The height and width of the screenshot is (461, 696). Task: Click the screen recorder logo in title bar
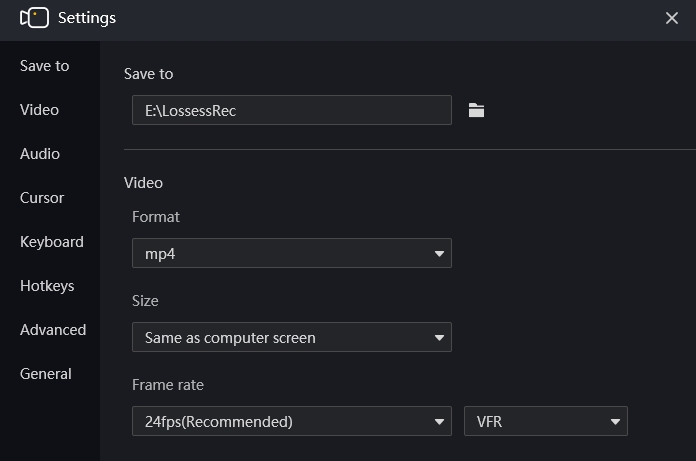click(35, 18)
